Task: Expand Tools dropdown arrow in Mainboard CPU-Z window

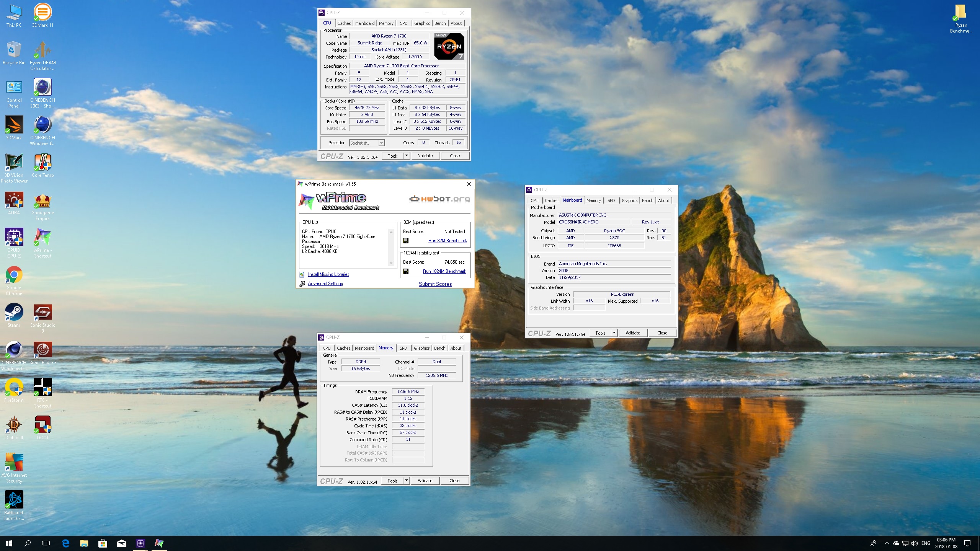Action: click(614, 333)
